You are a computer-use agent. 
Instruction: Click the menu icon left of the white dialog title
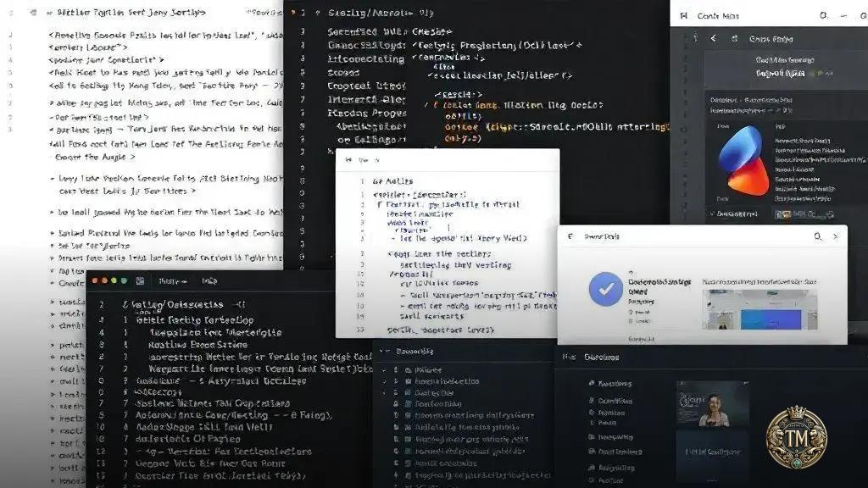[570, 237]
